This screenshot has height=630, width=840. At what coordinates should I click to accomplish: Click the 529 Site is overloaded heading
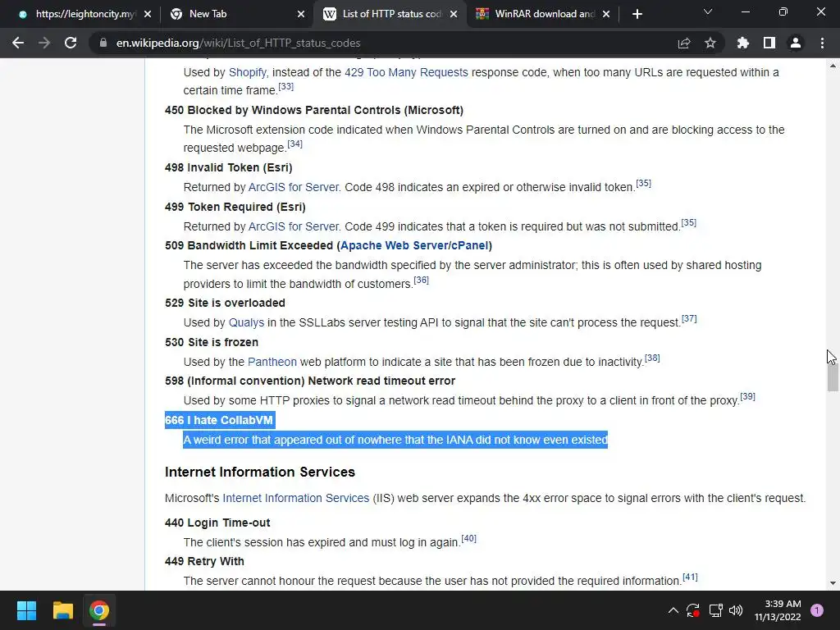tap(225, 304)
